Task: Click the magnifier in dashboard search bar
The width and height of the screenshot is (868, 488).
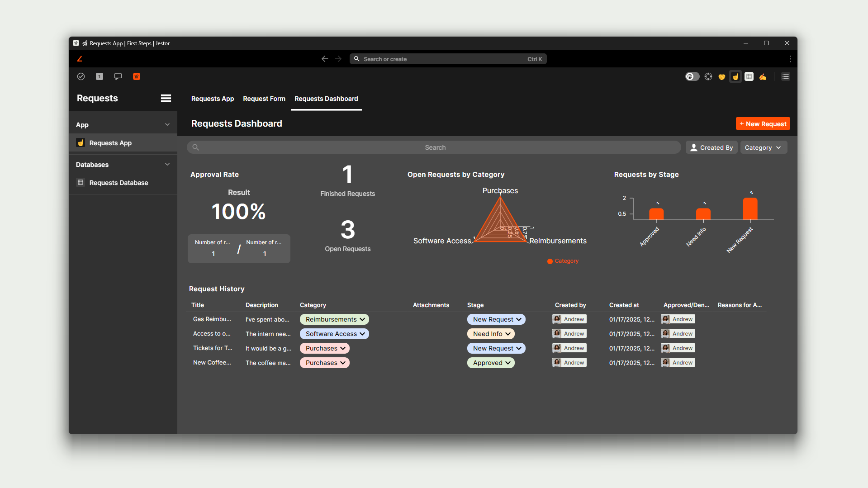Action: [196, 147]
